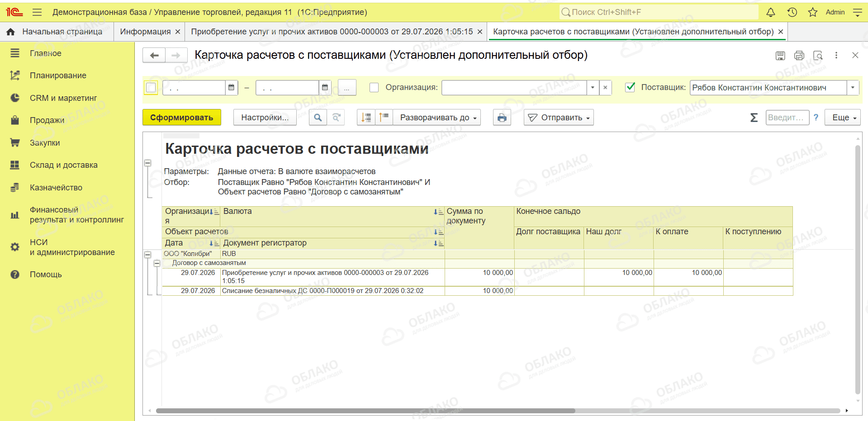Navigate back with the left arrow button
868x421 pixels.
tap(154, 55)
